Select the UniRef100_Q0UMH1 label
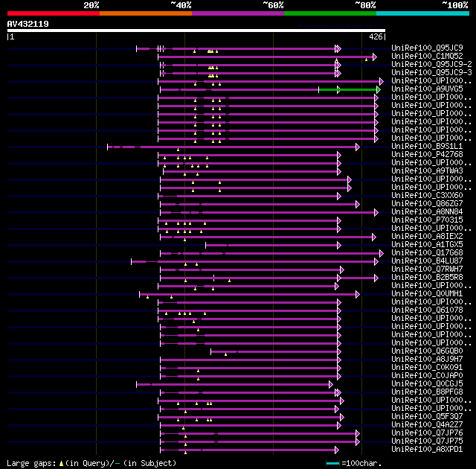The height and width of the screenshot is (469, 476). [427, 294]
